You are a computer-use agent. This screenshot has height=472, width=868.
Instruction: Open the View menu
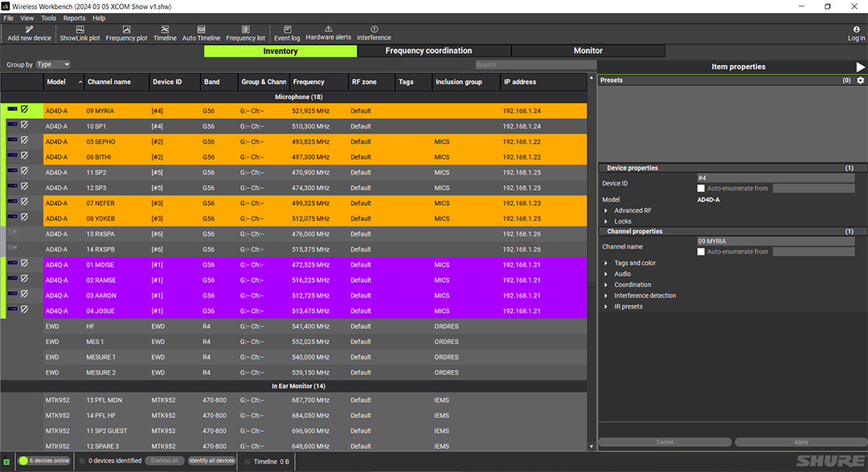(27, 18)
